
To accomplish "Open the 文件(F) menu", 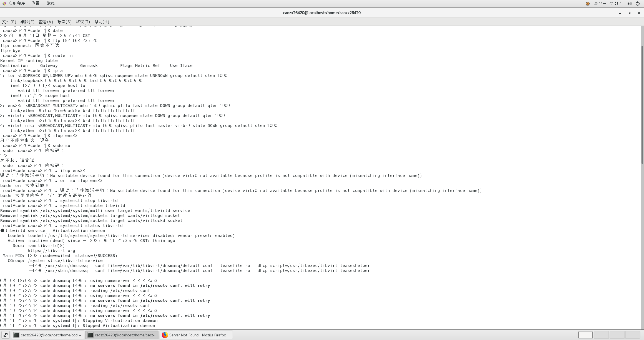I will pyautogui.click(x=9, y=22).
